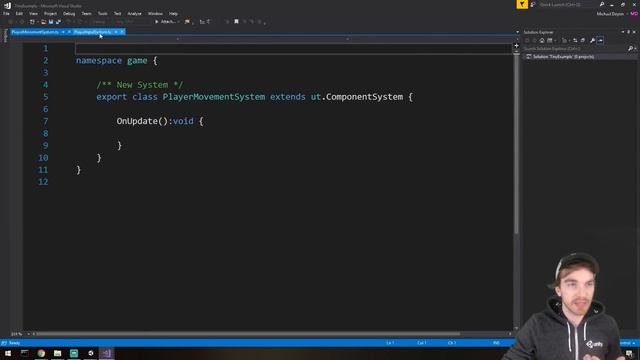Image resolution: width=640 pixels, height=360 pixels.
Task: Toggle the bookmark toolbar icon
Action: [236, 22]
